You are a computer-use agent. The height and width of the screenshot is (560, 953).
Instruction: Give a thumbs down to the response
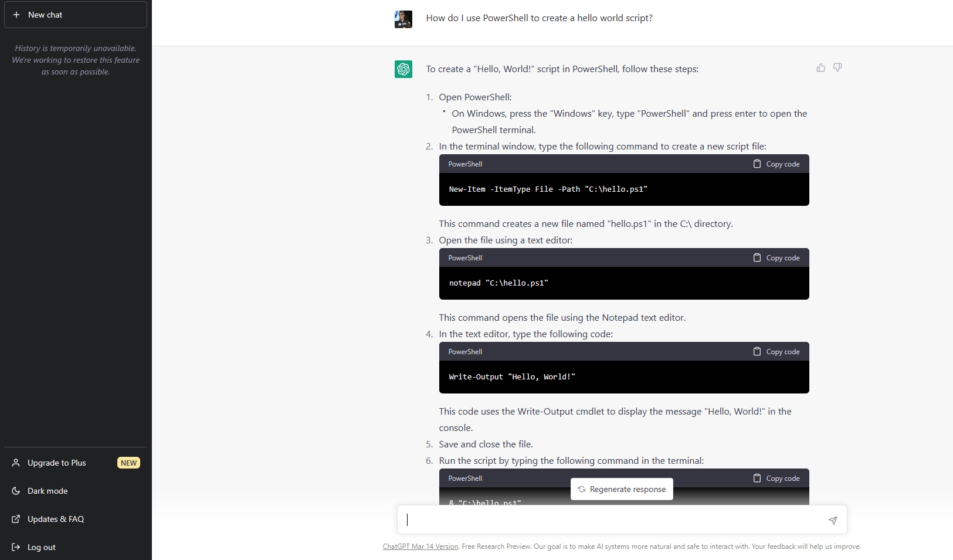pyautogui.click(x=837, y=67)
